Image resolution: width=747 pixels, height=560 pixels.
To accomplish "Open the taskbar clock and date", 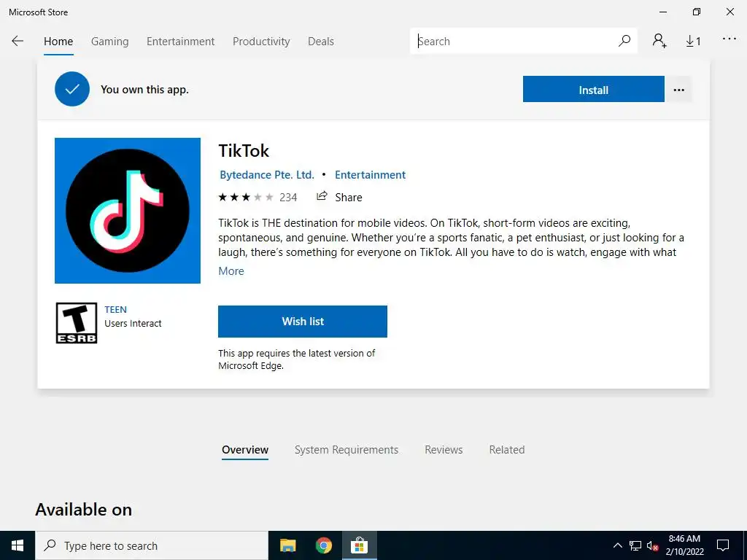I will (684, 545).
